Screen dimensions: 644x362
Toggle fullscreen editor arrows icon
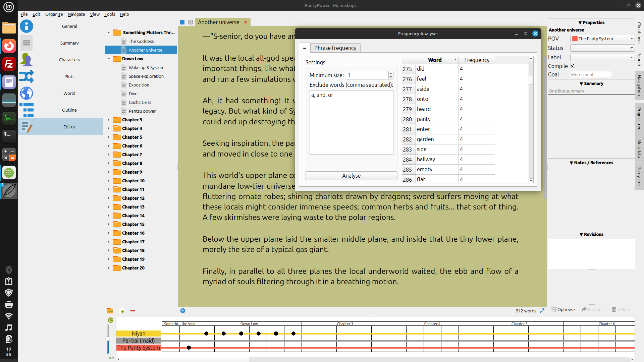click(542, 311)
